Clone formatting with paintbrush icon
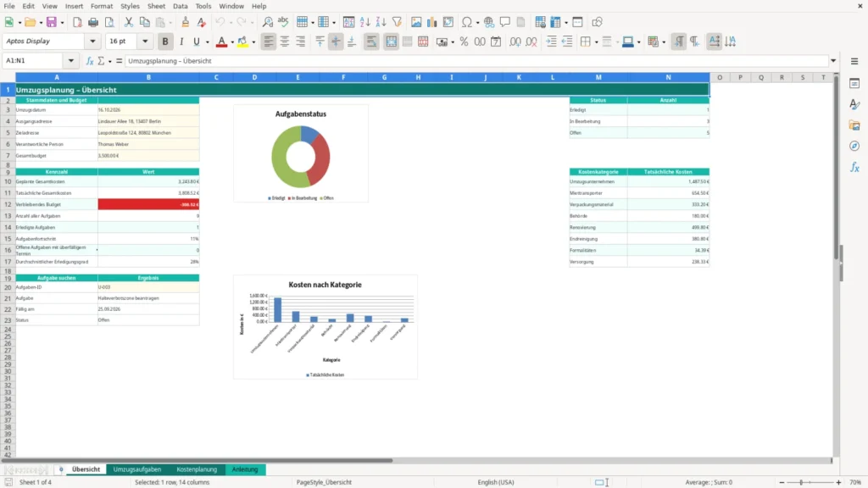Screen dimensions: 868x488 (186, 22)
